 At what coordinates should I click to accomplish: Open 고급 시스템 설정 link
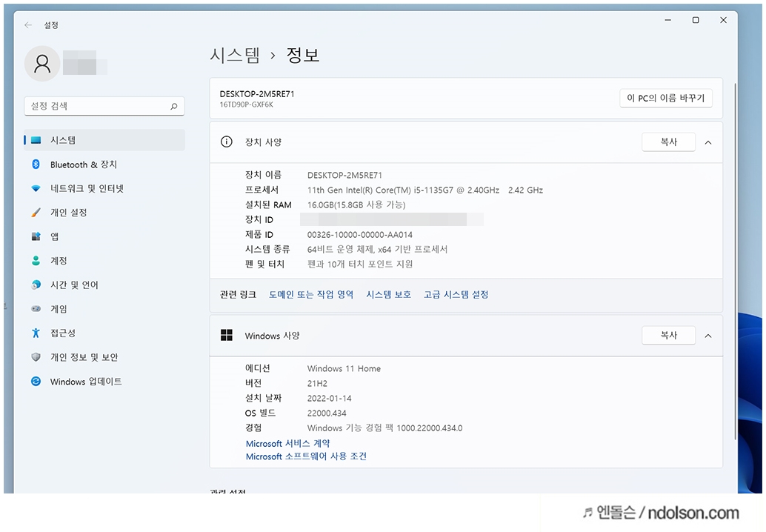click(x=456, y=294)
